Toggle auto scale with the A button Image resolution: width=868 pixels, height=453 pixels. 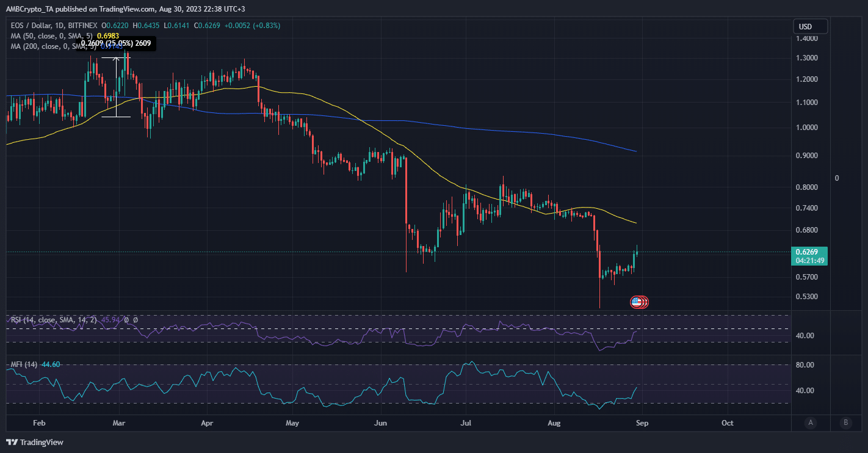[810, 422]
